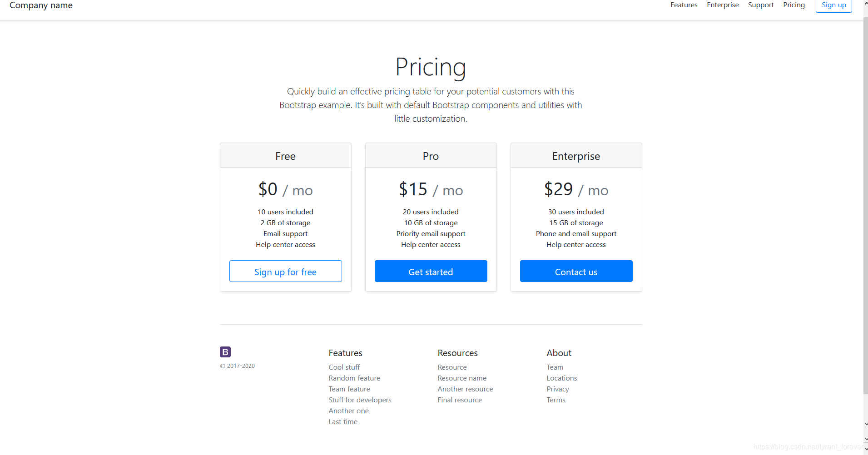
Task: Open the Locations footer link
Action: (x=562, y=378)
